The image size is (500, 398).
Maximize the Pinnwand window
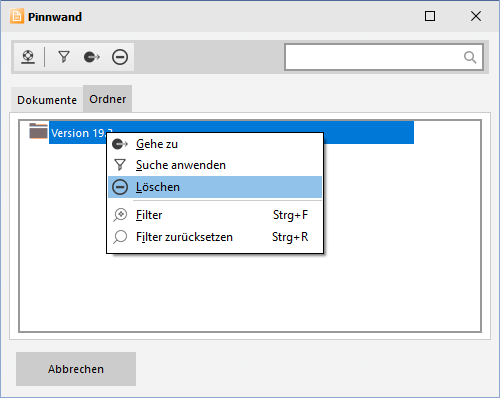(430, 16)
